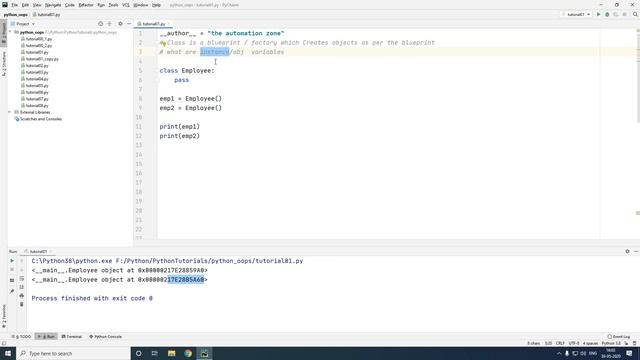This screenshot has width=640, height=360.
Task: Open the Terminal tool window
Action: [71, 337]
